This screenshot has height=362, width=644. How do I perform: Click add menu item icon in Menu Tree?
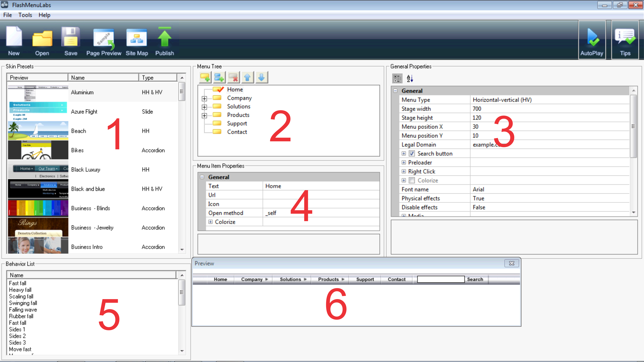pos(205,77)
